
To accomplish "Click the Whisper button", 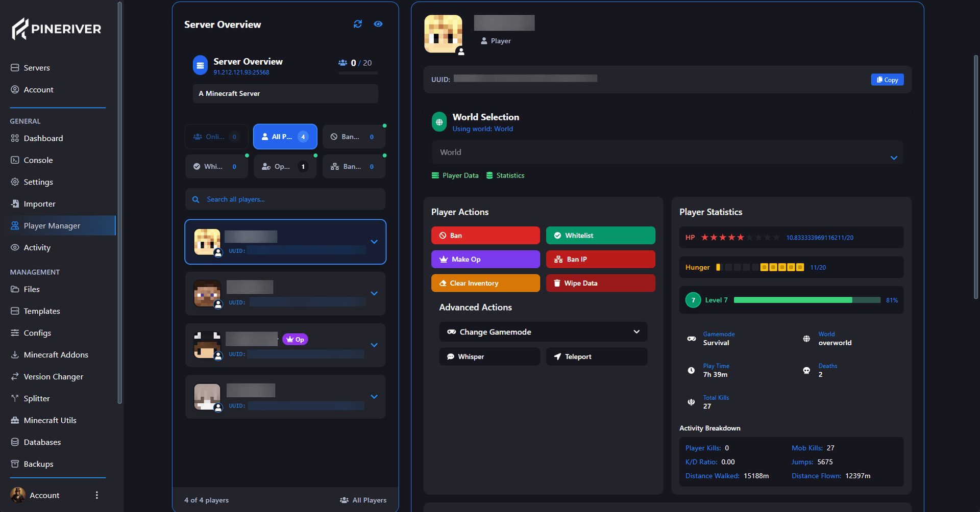I will click(x=489, y=356).
